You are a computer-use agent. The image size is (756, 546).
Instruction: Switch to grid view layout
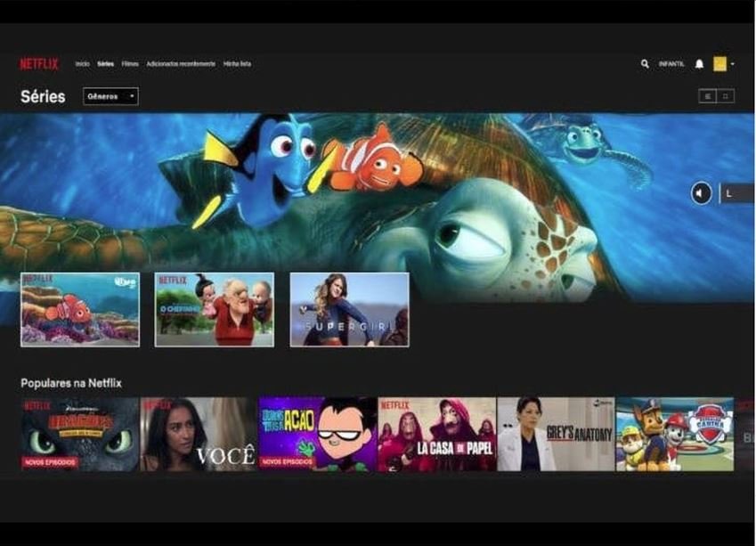(726, 96)
